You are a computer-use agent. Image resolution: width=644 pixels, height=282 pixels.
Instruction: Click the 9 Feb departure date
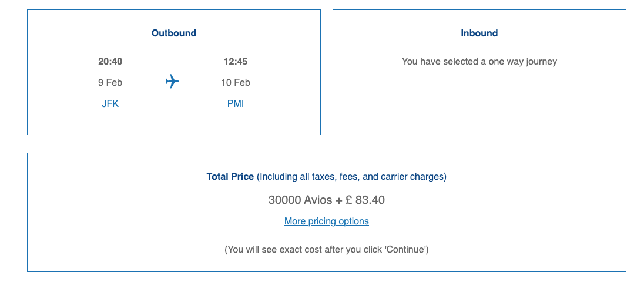pyautogui.click(x=110, y=83)
